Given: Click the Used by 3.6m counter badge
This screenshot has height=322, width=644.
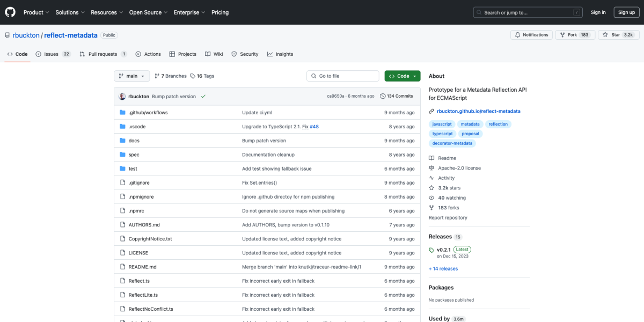Looking at the screenshot, I should coord(458,319).
